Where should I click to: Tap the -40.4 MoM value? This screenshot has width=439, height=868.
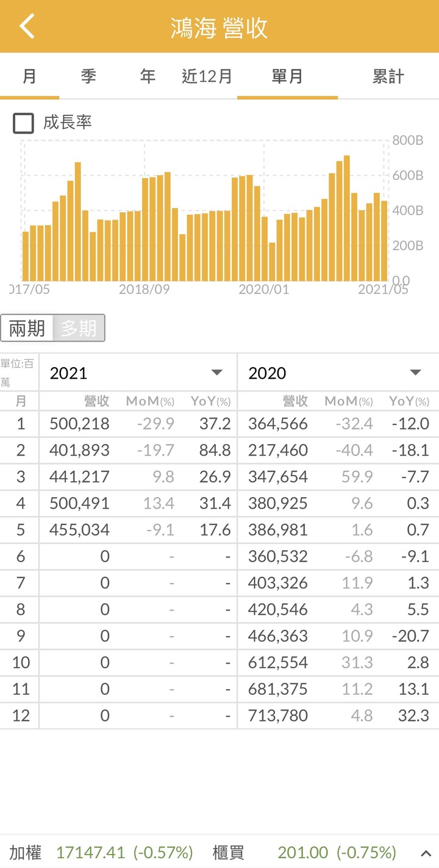(x=354, y=450)
